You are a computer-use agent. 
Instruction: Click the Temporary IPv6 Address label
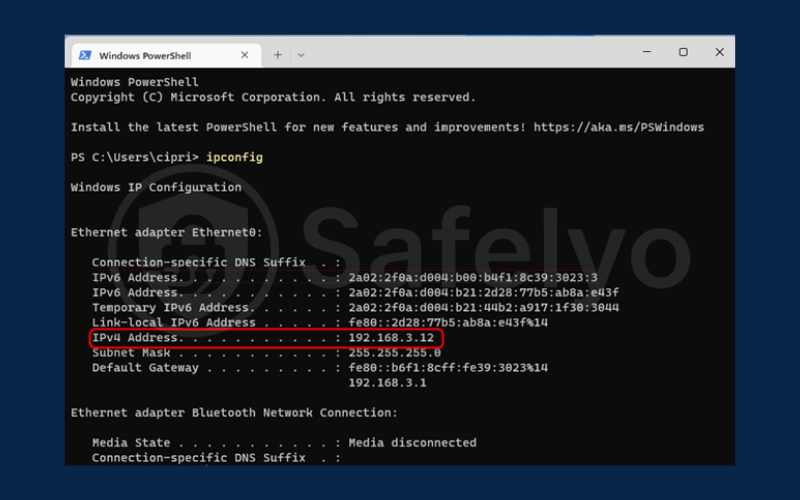170,308
